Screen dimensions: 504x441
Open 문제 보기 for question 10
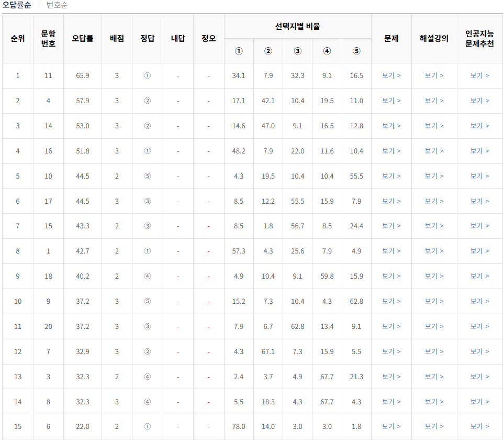click(391, 177)
